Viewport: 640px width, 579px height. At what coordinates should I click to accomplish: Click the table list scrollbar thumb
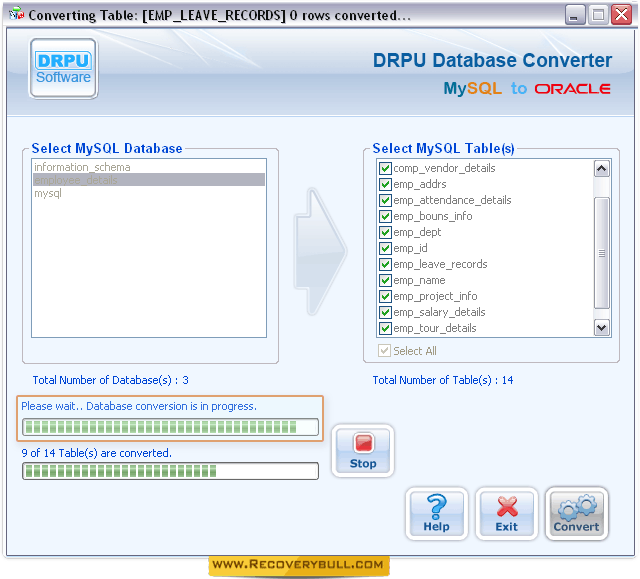[x=602, y=253]
